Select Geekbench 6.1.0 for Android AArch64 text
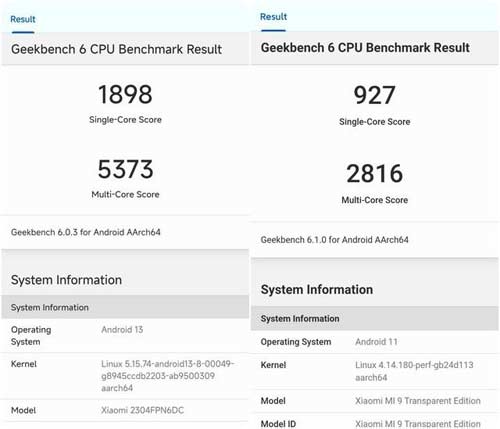The image size is (500, 429). click(334, 240)
